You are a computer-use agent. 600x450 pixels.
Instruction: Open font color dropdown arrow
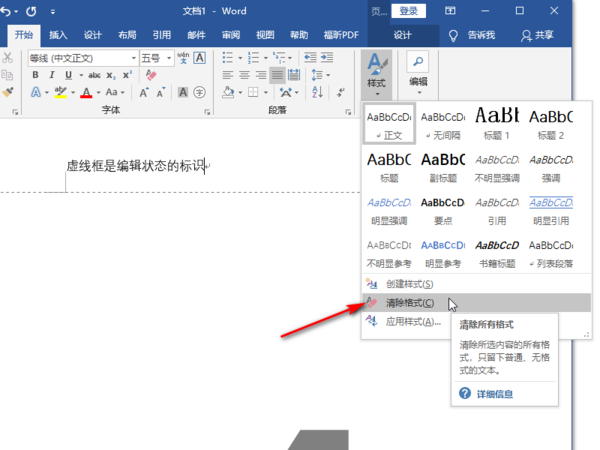[98, 93]
